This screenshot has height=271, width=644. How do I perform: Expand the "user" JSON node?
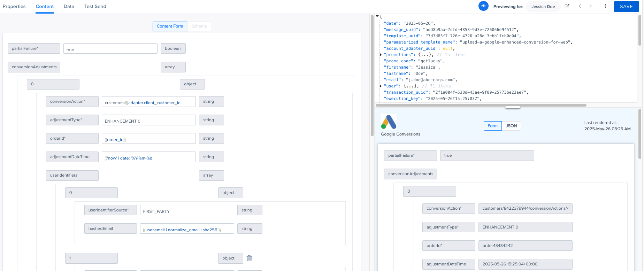pyautogui.click(x=381, y=86)
